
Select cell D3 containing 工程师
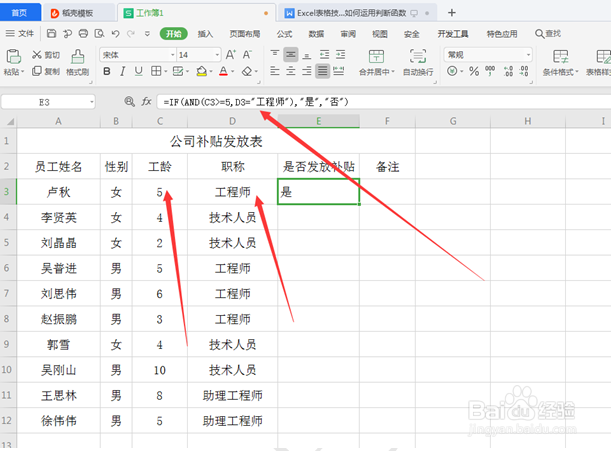232,192
